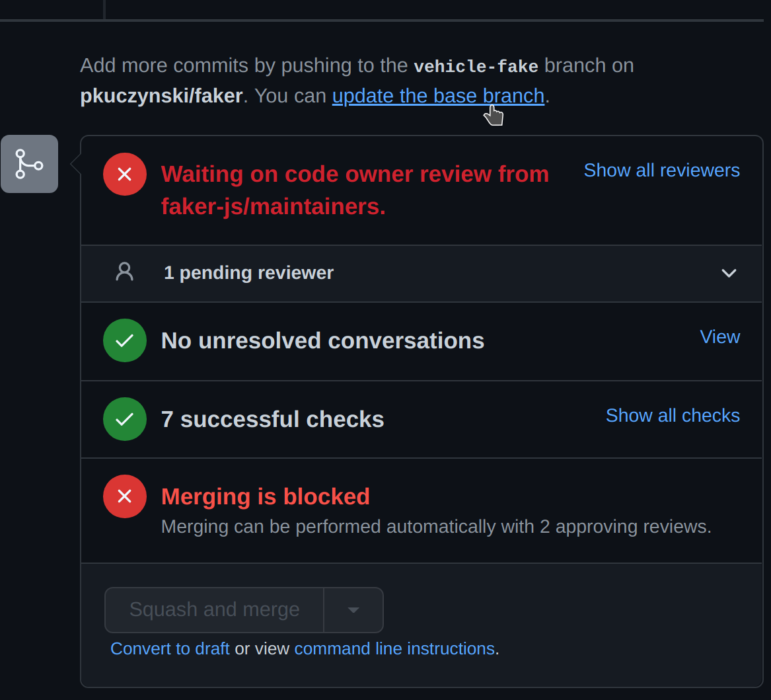Select the person icon next to pending reviewer
Screen dimensions: 771x700
click(124, 271)
